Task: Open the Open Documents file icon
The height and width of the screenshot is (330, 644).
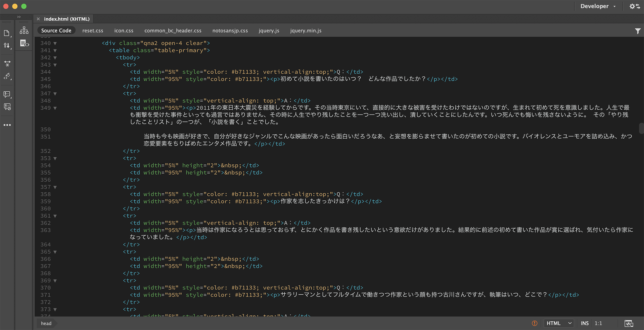Action: point(7,33)
